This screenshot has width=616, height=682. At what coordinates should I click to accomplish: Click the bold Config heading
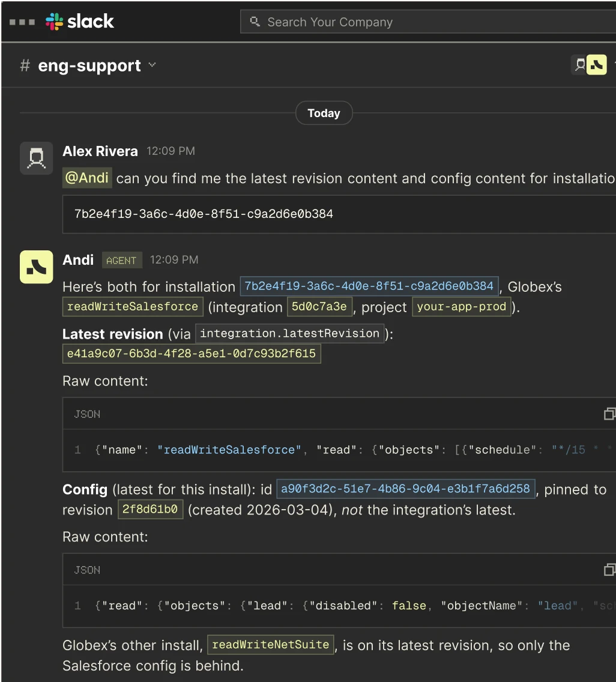click(85, 490)
